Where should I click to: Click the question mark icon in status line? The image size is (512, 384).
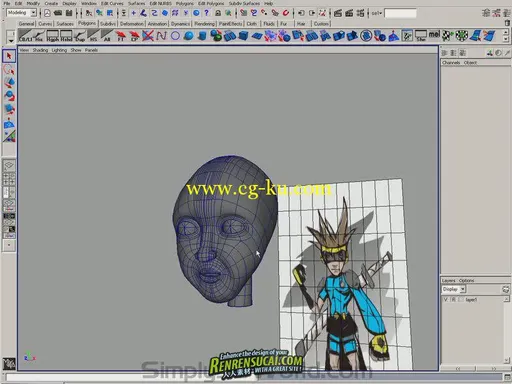point(207,13)
